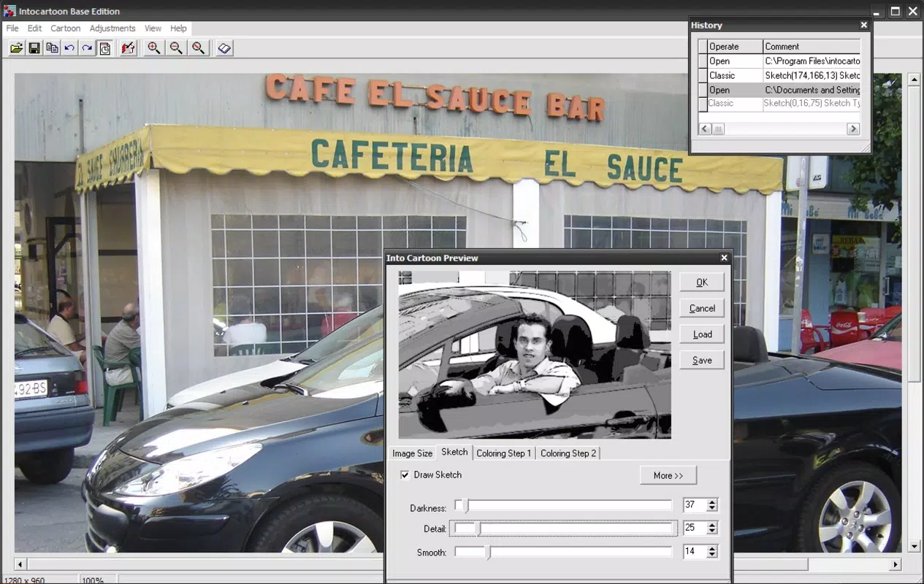The image size is (924, 584).
Task: Select the Classic Sketch(174,166,13) history row
Action: 779,75
